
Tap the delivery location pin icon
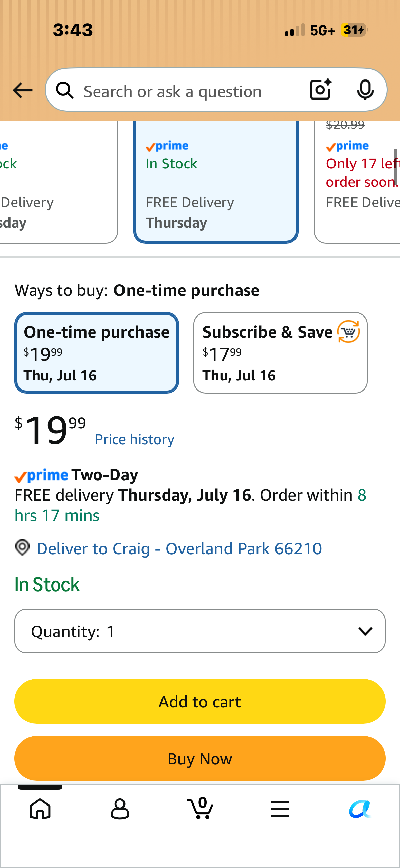pos(22,547)
